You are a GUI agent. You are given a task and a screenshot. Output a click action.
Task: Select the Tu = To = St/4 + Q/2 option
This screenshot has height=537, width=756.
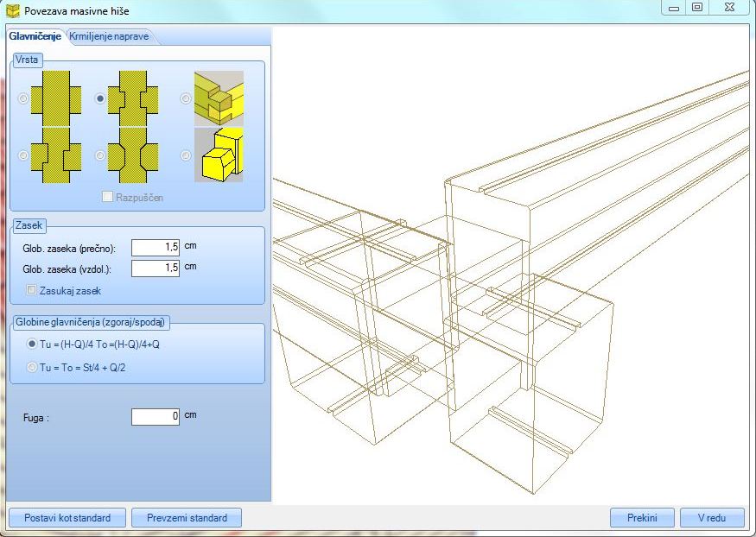(33, 367)
